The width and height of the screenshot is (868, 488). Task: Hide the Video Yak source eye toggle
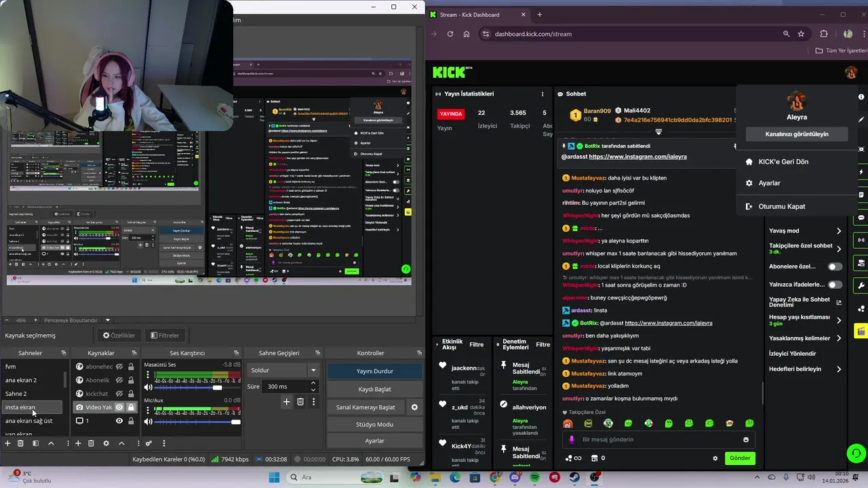[x=119, y=407]
